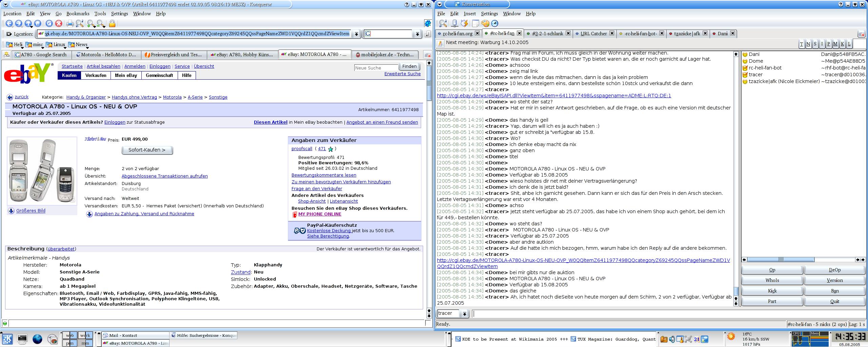
Task: Expand the Linux bookmarks folder
Action: coord(55,44)
